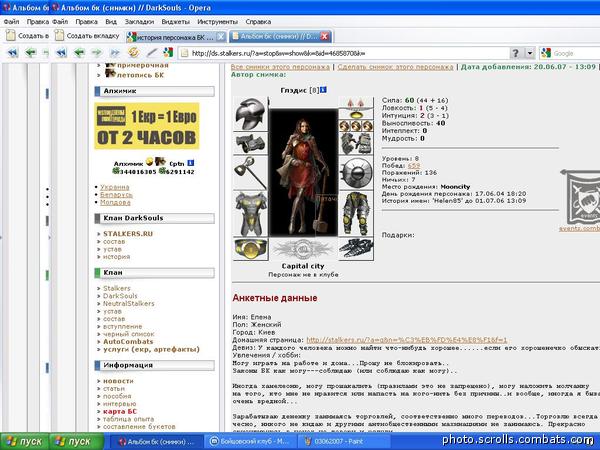Open the пособия sidebar link
The height and width of the screenshot is (450, 600).
117,396
